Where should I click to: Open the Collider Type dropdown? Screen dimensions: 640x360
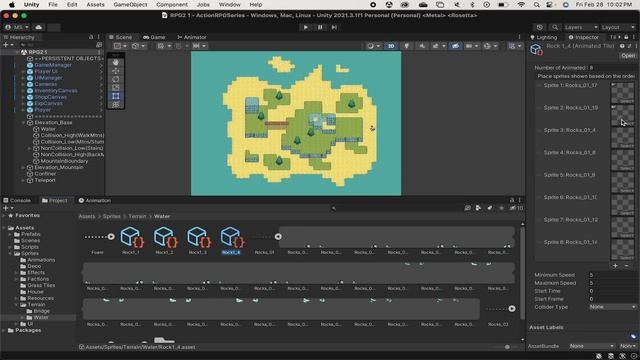(612, 307)
